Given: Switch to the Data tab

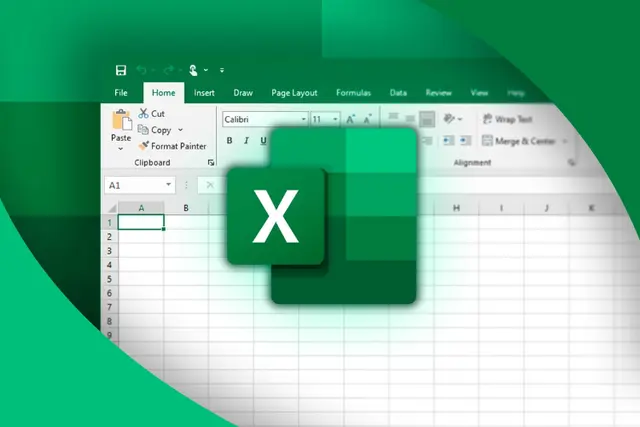Looking at the screenshot, I should (398, 93).
